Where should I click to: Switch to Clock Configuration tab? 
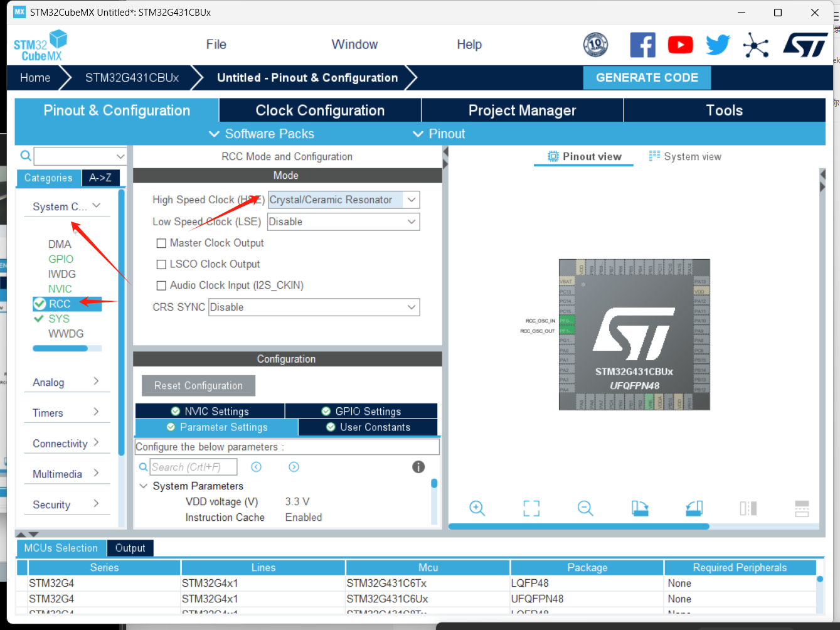[x=320, y=110]
